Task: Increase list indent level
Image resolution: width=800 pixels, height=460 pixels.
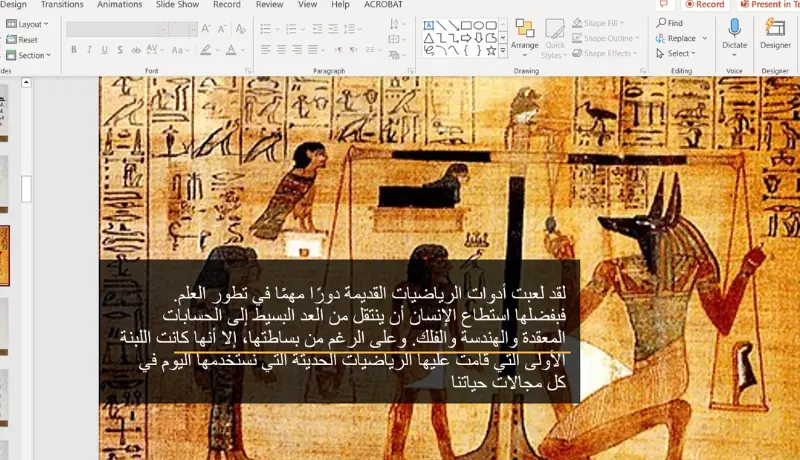Action: coord(333,29)
